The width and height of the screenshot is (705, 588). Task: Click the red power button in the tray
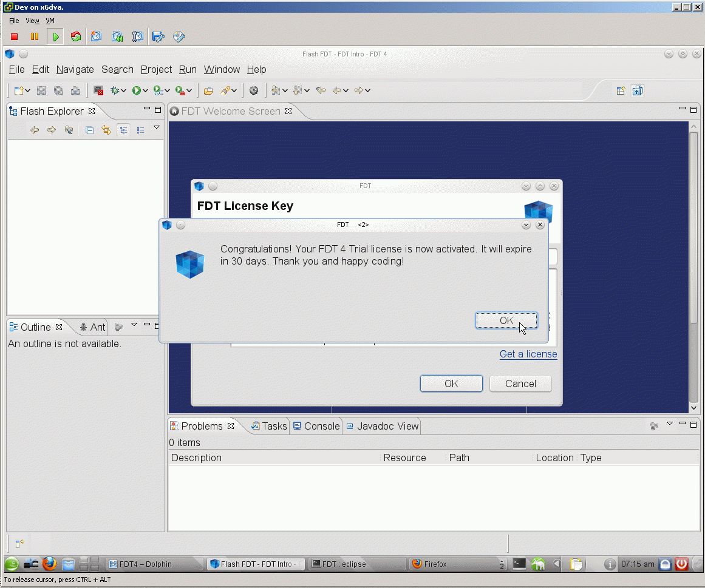tap(681, 564)
